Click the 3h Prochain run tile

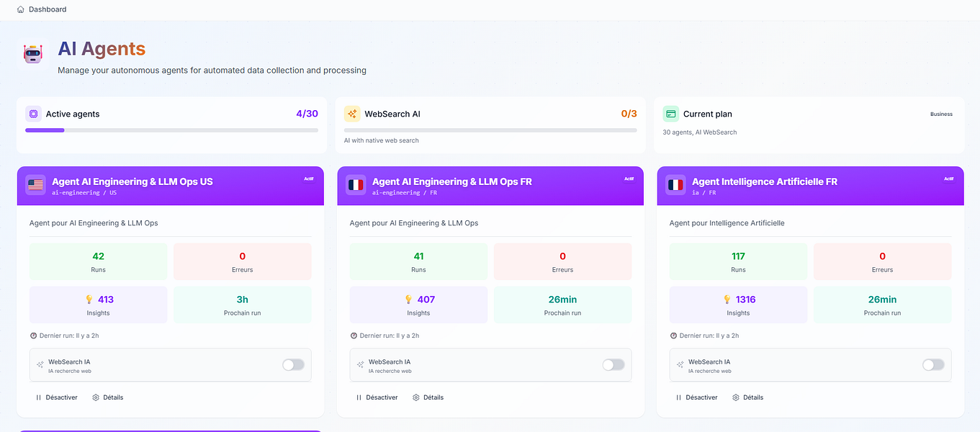pyautogui.click(x=243, y=305)
